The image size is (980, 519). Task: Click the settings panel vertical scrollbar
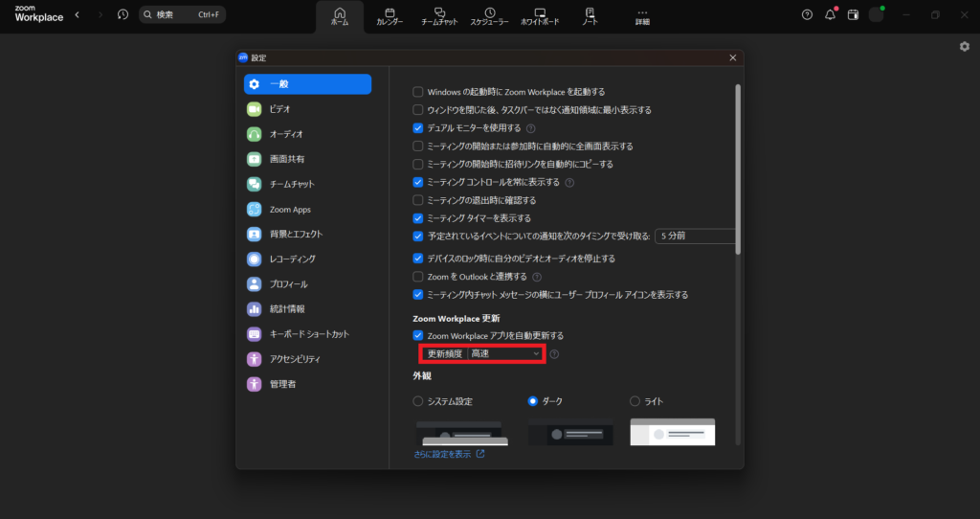[738, 172]
